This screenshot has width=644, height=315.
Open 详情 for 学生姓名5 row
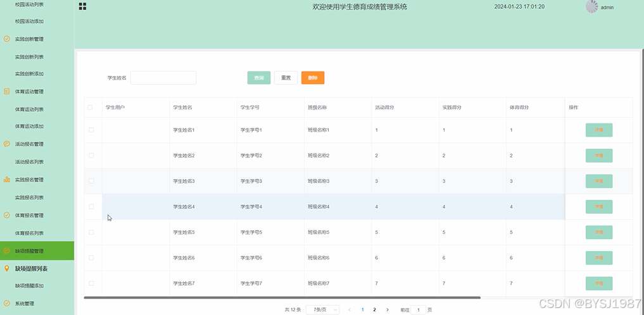pos(599,232)
